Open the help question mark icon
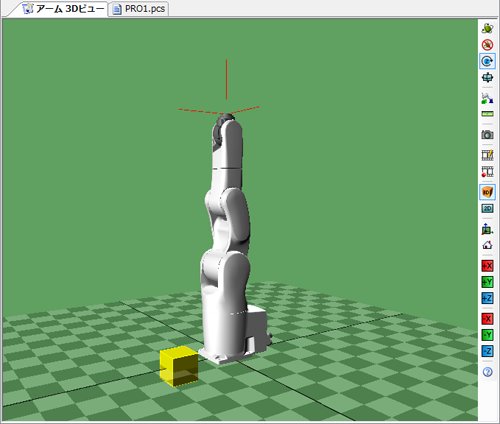Viewport: 500px width, 424px height. (x=487, y=372)
